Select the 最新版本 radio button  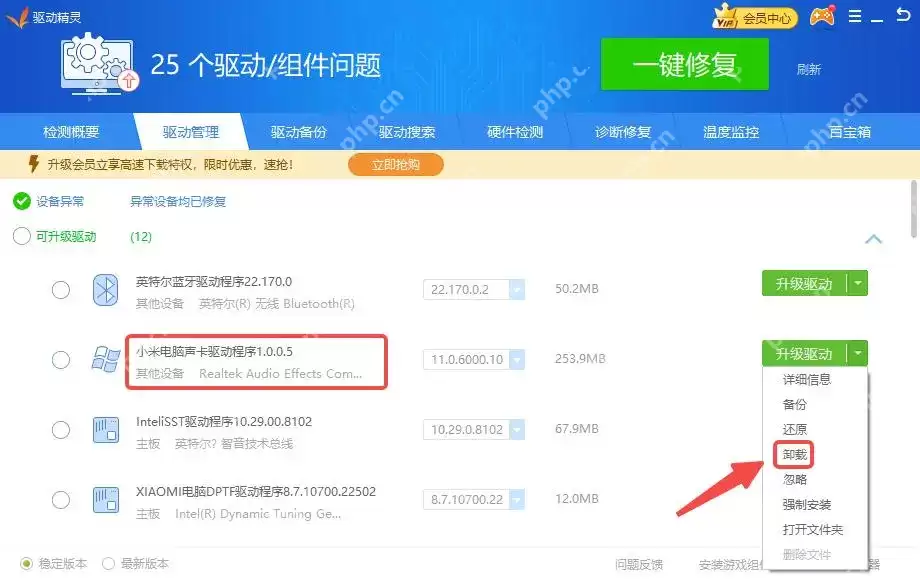point(108,564)
